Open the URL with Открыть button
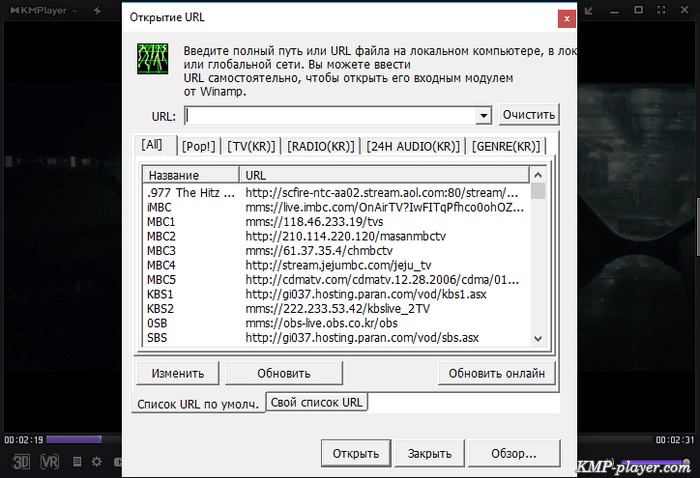This screenshot has height=478, width=700. tap(356, 453)
